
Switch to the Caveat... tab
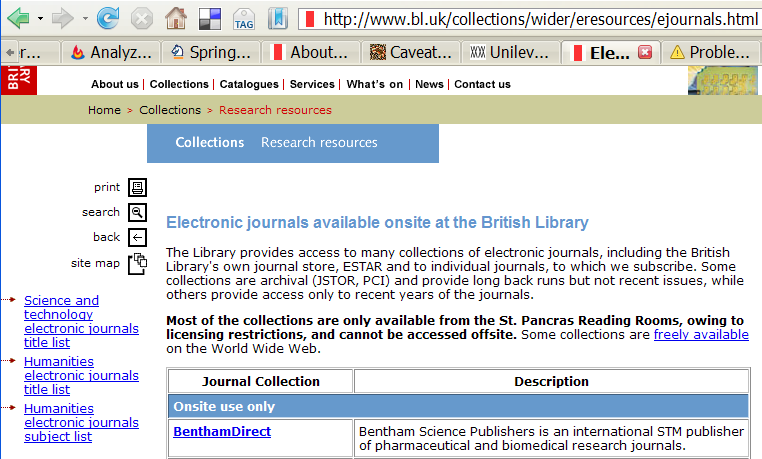coord(415,52)
